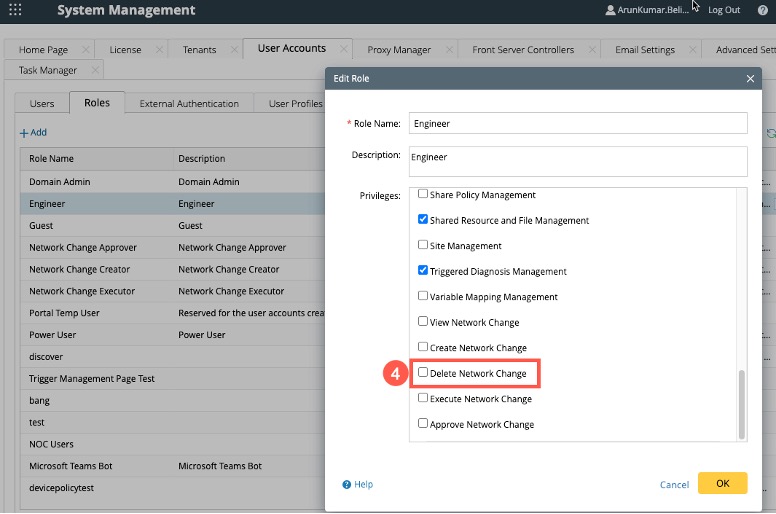Check the Approve Network Change privilege
This screenshot has width=776, height=514.
click(x=423, y=424)
